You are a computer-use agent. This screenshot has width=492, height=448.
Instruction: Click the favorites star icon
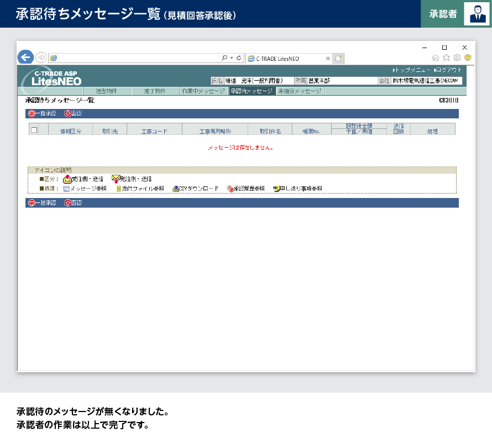click(446, 58)
